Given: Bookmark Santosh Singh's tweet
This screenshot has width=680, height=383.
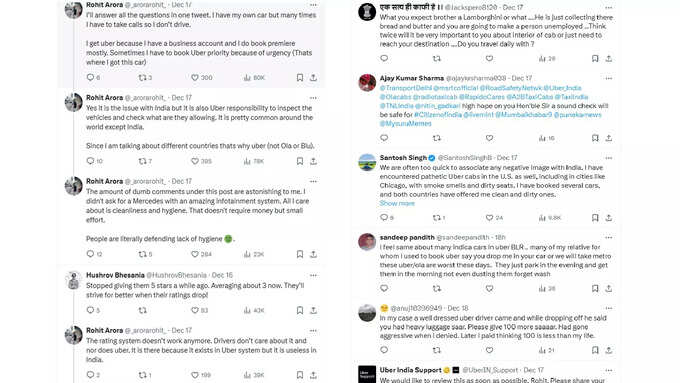Looking at the screenshot, I should pyautogui.click(x=595, y=218).
